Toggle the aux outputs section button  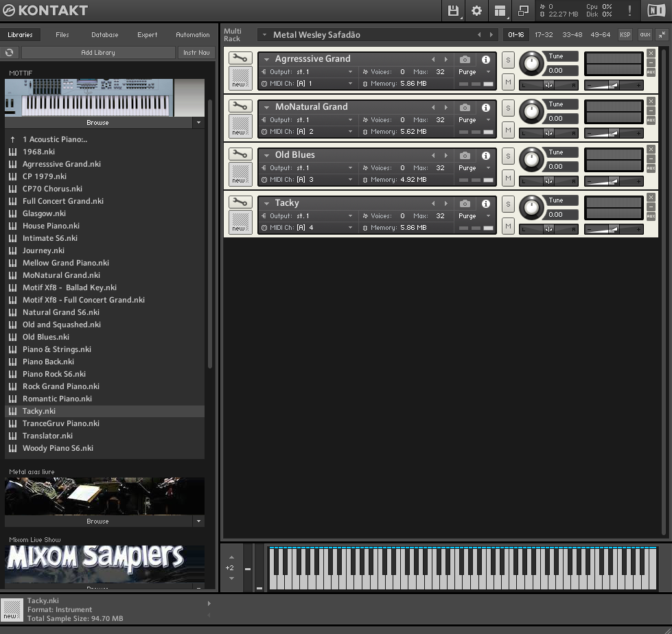[645, 35]
